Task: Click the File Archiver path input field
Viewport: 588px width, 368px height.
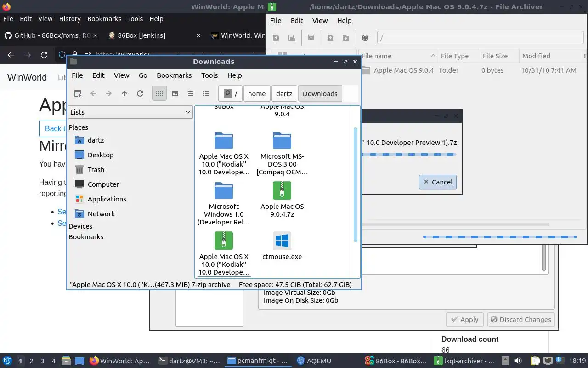Action: tap(480, 38)
